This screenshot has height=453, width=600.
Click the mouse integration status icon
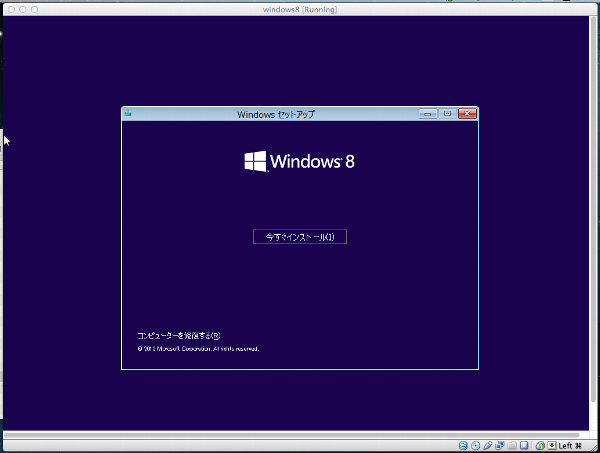[540, 445]
